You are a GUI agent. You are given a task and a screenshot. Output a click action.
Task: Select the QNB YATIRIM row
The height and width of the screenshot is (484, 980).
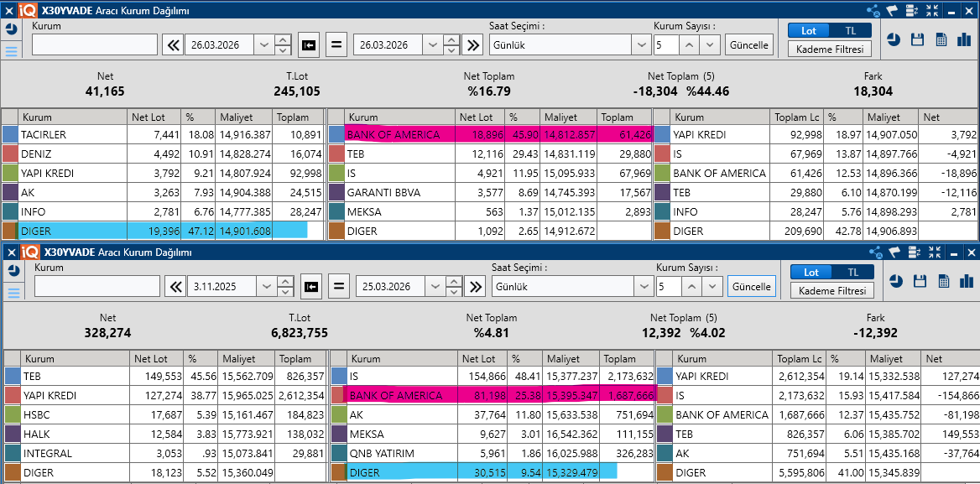click(x=493, y=454)
